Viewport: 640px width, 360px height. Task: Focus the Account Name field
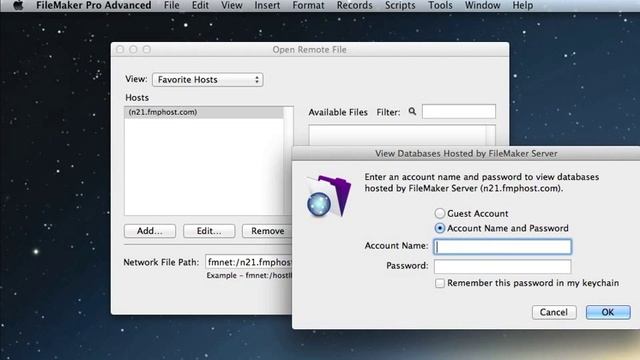502,247
